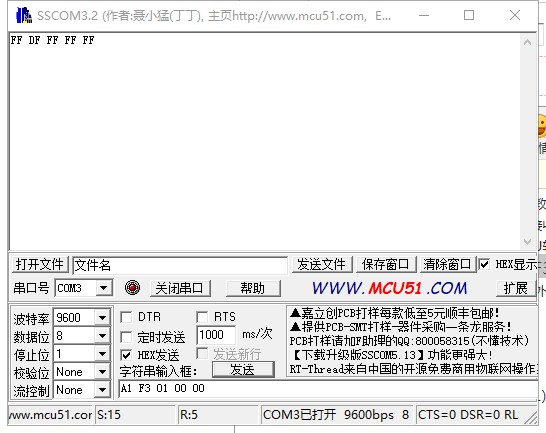Image resolution: width=546 pixels, height=433 pixels.
Task: Click the window resize grip in the corner
Action: (532, 418)
